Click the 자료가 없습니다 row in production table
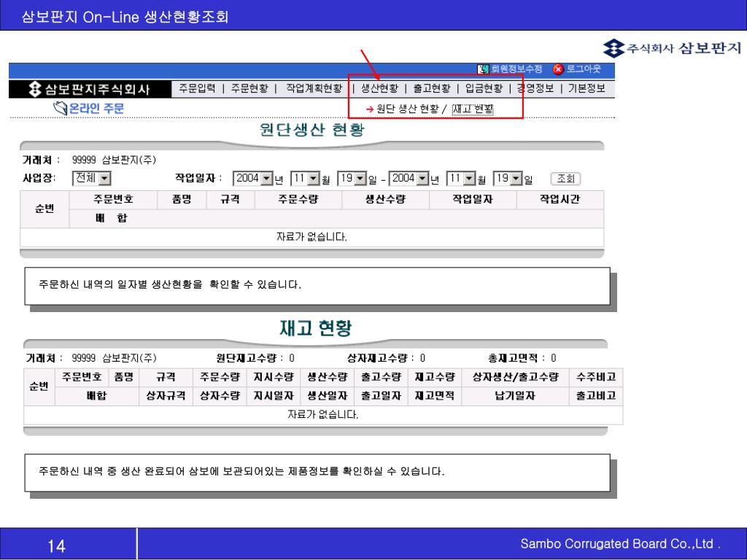This screenshot has height=560, width=747. coord(311,237)
